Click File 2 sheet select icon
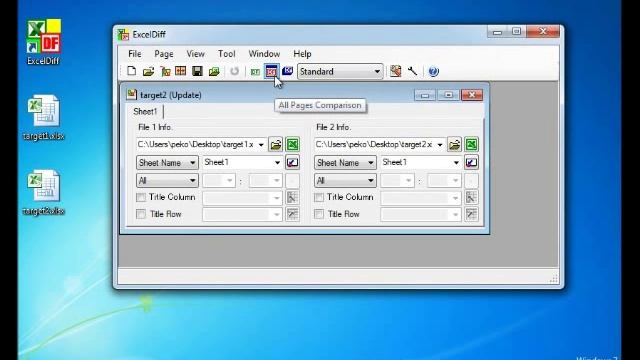 471,162
